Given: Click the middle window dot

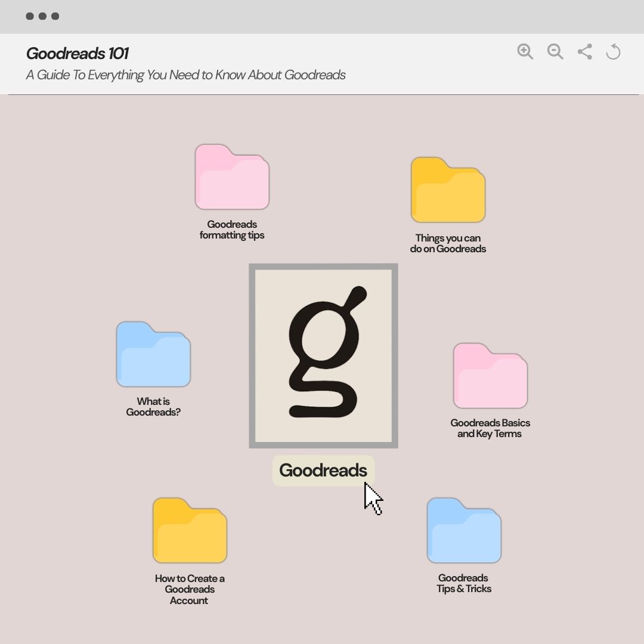Looking at the screenshot, I should coord(43,17).
